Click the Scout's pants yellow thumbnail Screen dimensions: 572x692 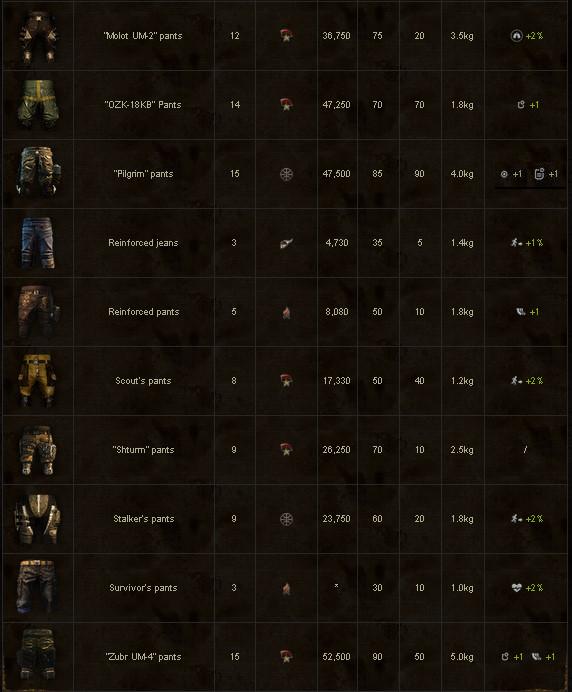click(38, 380)
